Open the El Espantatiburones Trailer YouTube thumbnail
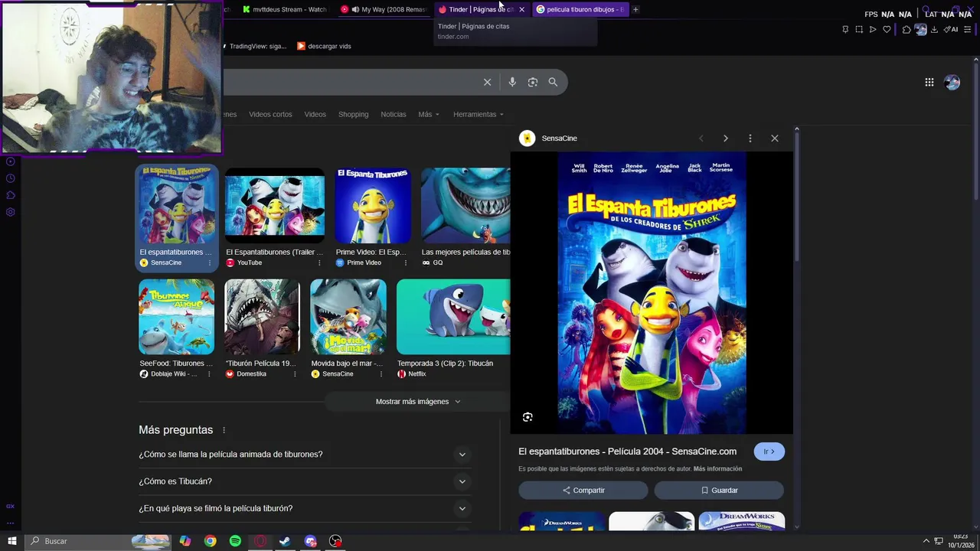 coord(275,205)
